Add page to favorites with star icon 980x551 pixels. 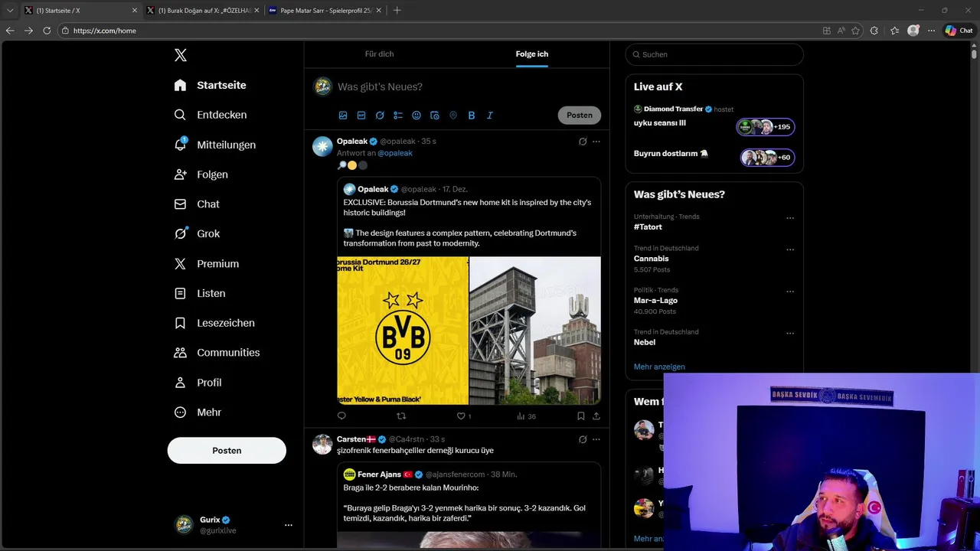(x=855, y=31)
